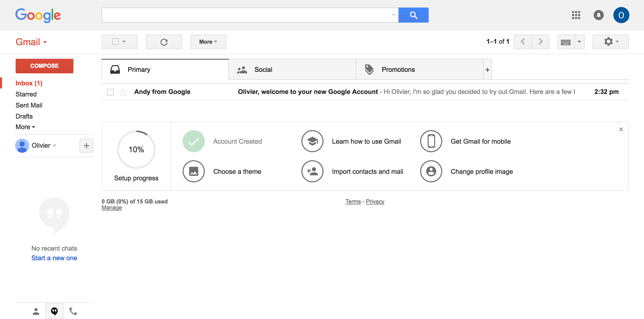This screenshot has height=319, width=644.
Task: Check notifications via the bell icon
Action: (599, 15)
